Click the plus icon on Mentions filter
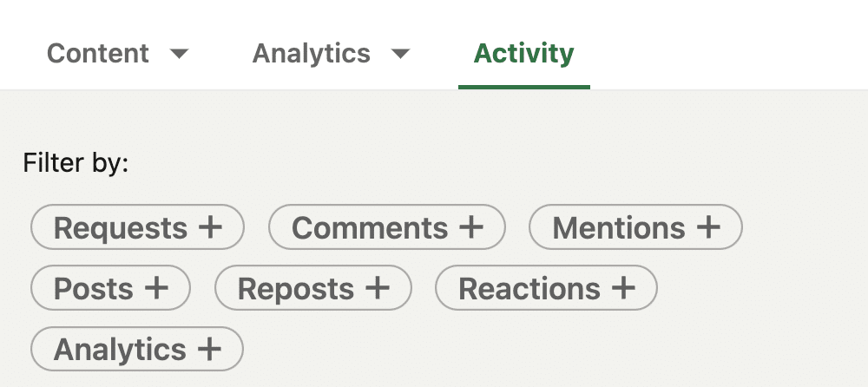The width and height of the screenshot is (868, 387). click(x=709, y=227)
